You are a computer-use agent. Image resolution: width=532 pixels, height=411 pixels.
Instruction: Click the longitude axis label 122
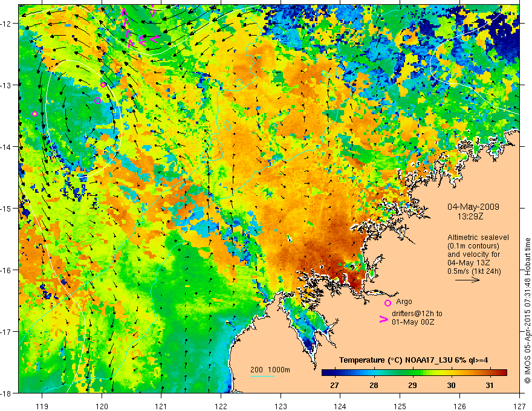(x=221, y=406)
